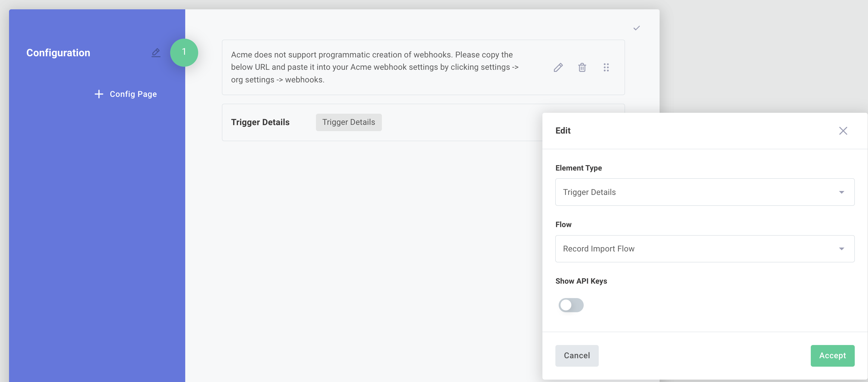Click the Configuration heading
This screenshot has height=382, width=868.
tap(58, 53)
